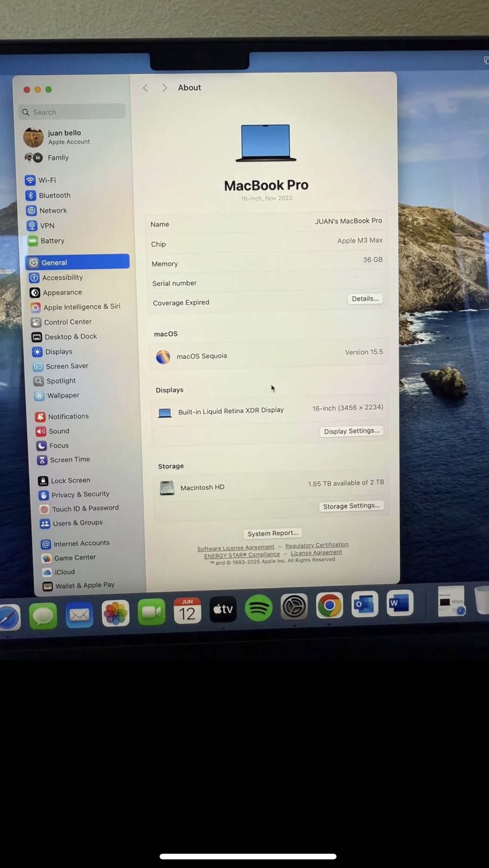Image resolution: width=489 pixels, height=868 pixels.
Task: Click Display Settings... button
Action: [352, 431]
